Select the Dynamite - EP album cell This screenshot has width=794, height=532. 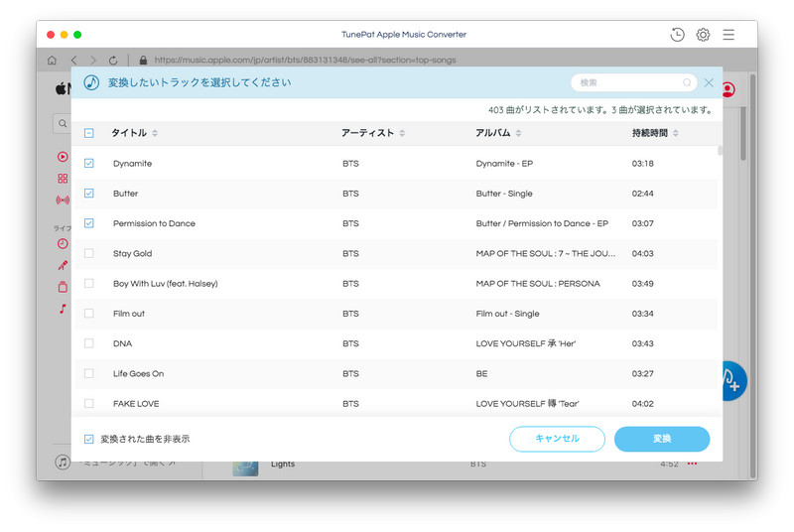tap(504, 164)
